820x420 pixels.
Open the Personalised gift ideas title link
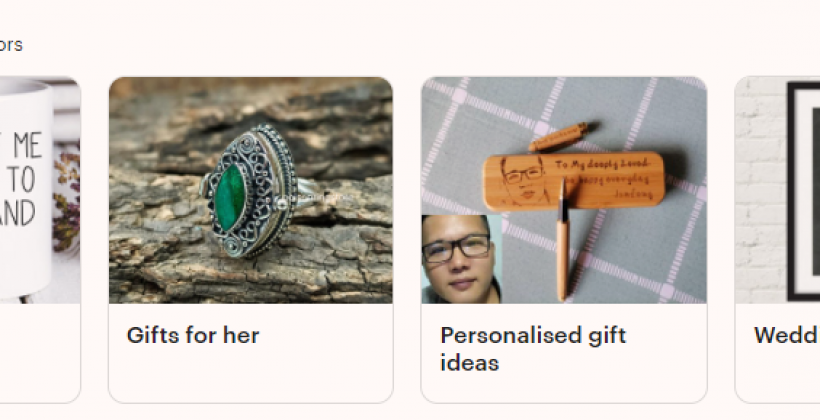click(x=533, y=349)
